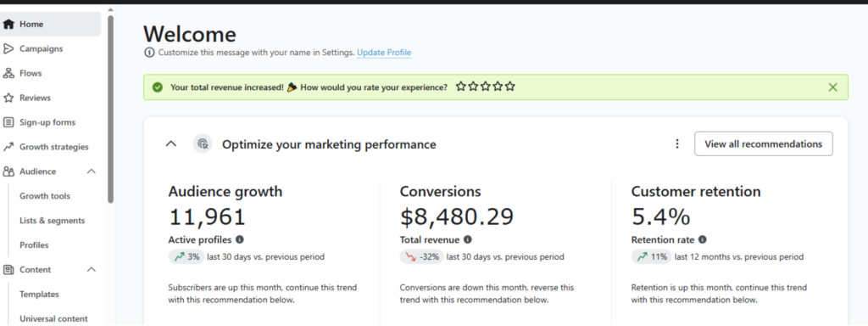Click the Flows diagram icon
The width and height of the screenshot is (868, 326).
coord(8,73)
